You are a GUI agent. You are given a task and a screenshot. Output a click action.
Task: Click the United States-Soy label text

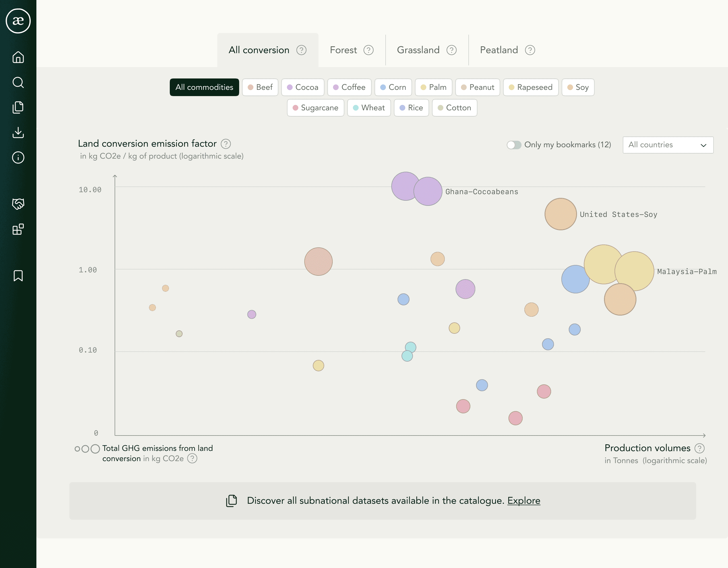point(618,215)
